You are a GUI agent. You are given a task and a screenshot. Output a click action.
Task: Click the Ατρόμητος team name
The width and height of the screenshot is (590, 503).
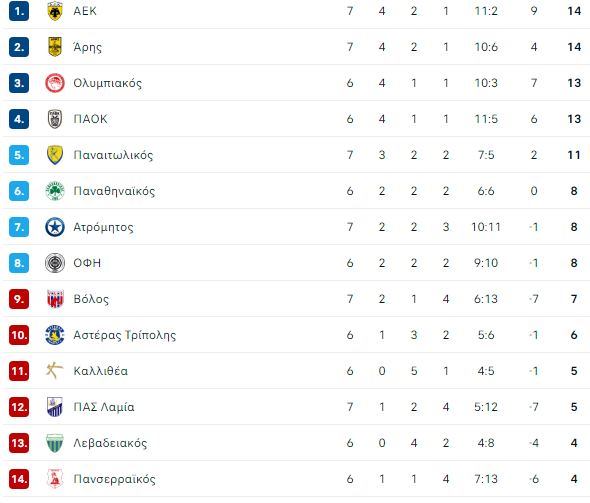click(103, 227)
